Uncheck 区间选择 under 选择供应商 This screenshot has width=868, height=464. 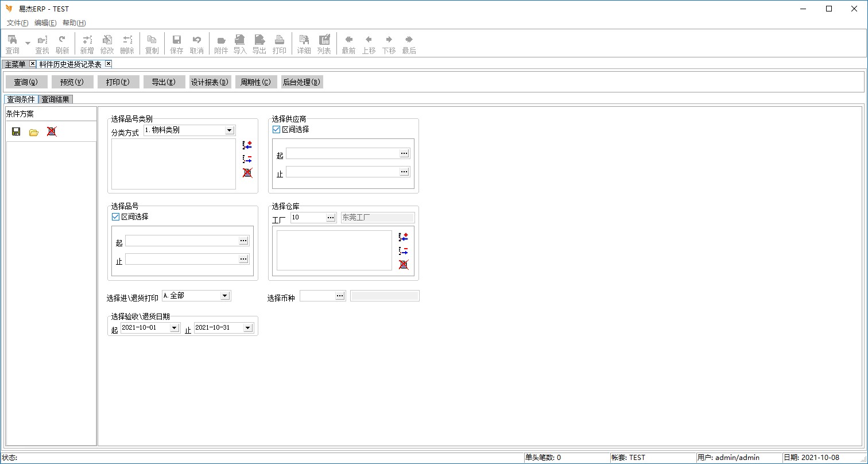277,130
